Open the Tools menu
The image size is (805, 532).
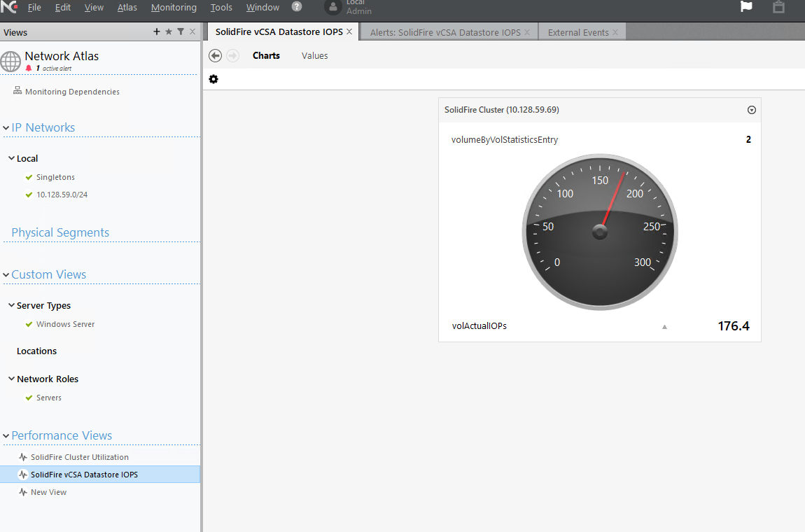[221, 7]
